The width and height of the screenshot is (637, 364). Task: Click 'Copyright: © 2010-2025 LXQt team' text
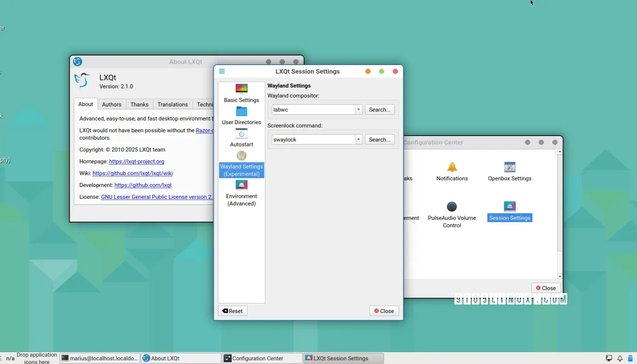click(122, 150)
